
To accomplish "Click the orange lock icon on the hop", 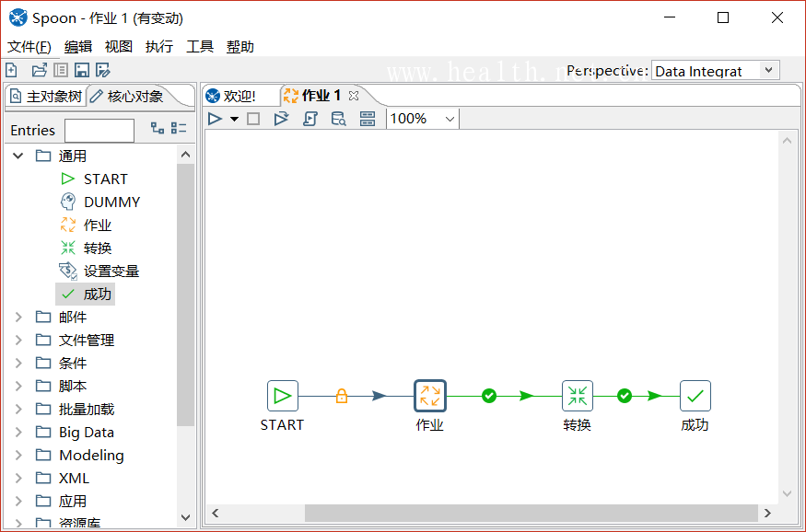I will click(342, 396).
